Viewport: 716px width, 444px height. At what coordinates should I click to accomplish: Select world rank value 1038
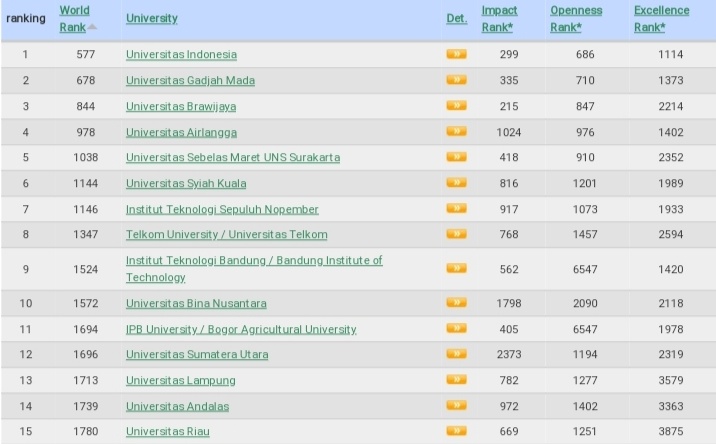(x=85, y=157)
